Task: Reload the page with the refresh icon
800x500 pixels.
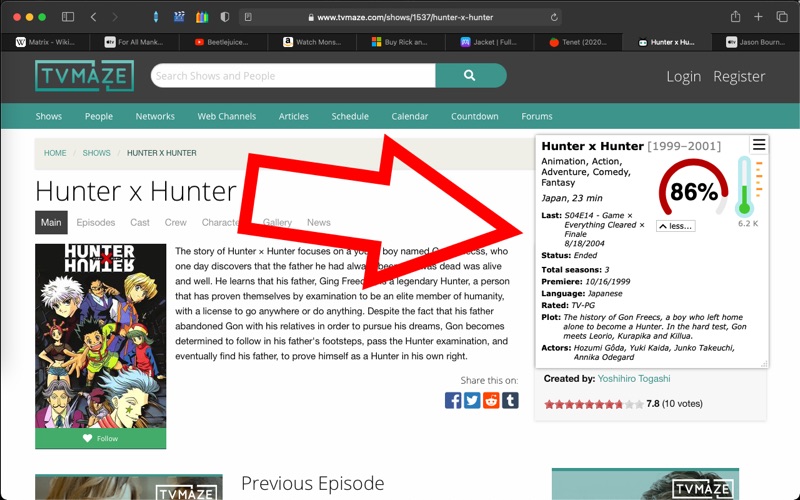Action: click(x=554, y=17)
